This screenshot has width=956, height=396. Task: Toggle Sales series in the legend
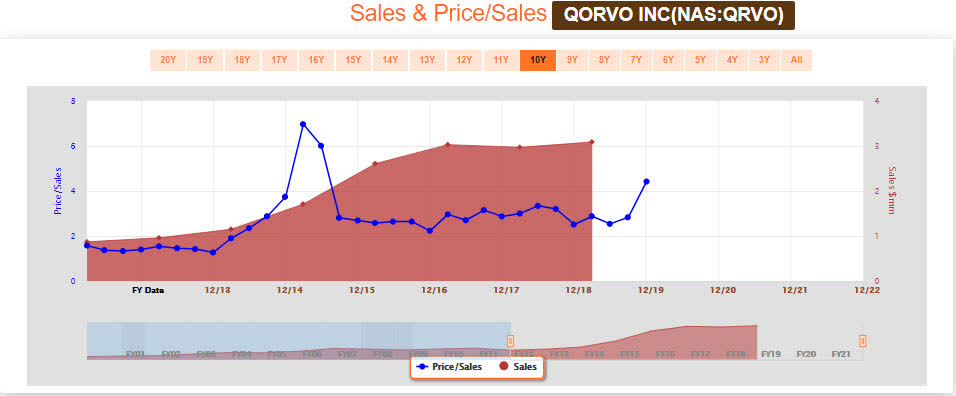tap(518, 367)
